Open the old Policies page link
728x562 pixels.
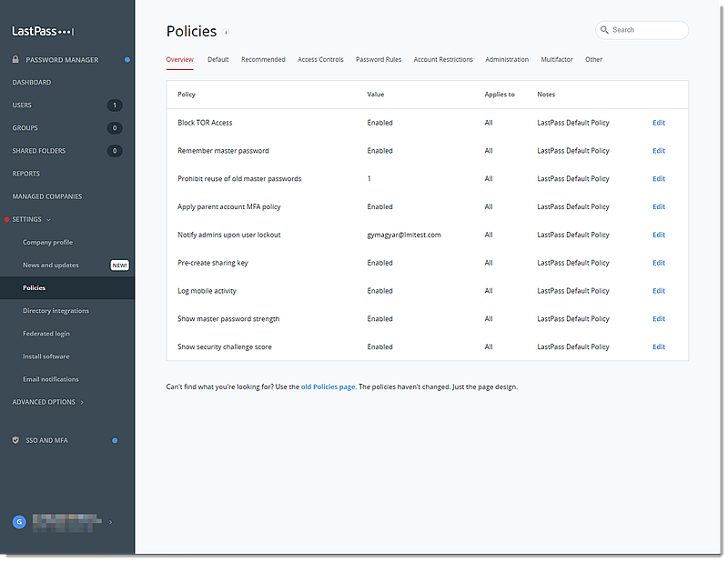tap(328, 386)
